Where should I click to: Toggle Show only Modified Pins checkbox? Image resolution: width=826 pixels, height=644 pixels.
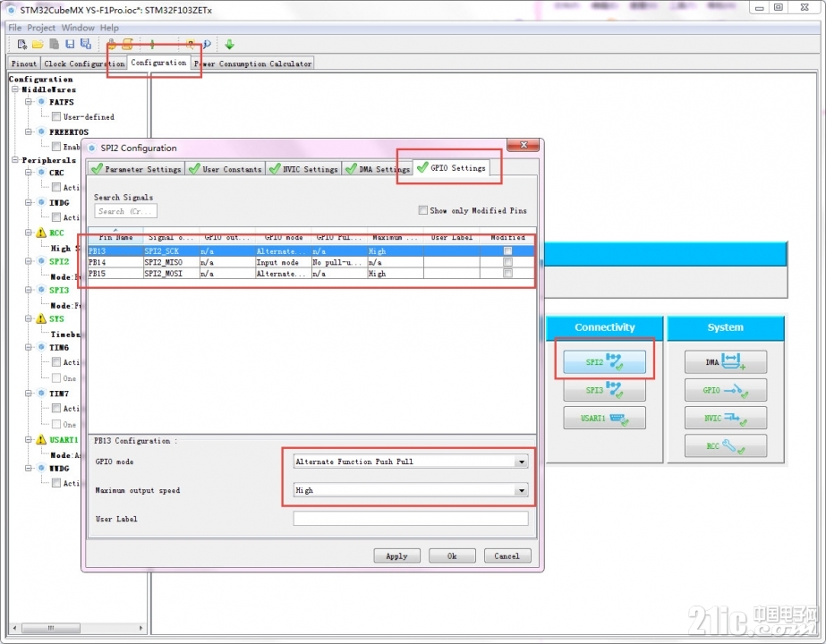click(422, 210)
